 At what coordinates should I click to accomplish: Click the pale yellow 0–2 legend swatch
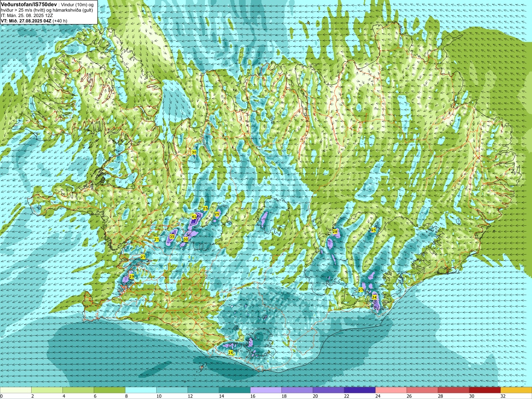click(16, 390)
